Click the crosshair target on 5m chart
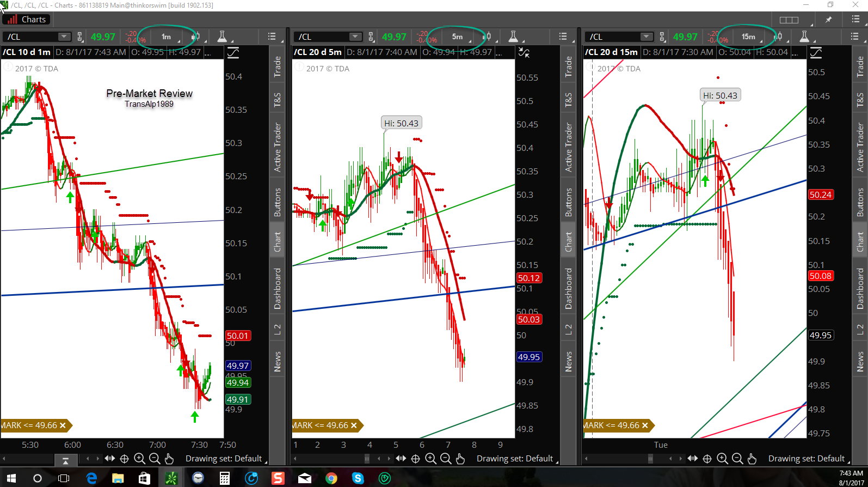This screenshot has width=868, height=487. point(415,459)
